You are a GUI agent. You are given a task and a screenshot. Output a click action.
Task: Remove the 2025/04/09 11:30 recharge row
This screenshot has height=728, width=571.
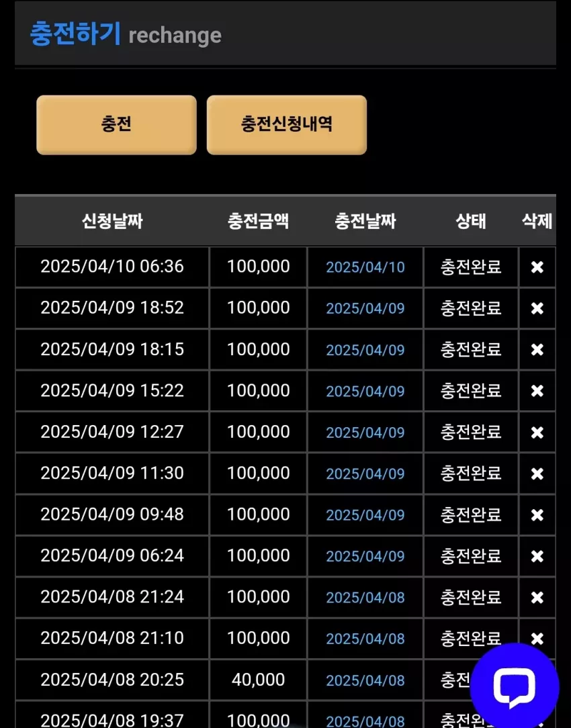pyautogui.click(x=537, y=473)
